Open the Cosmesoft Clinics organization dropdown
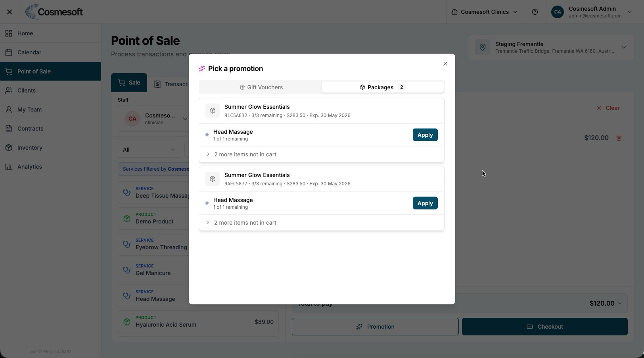 click(484, 12)
